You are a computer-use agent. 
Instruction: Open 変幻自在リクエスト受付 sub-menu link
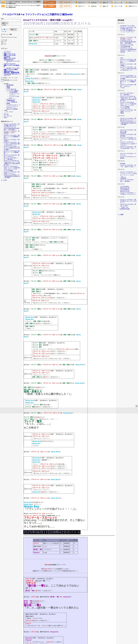13,68
